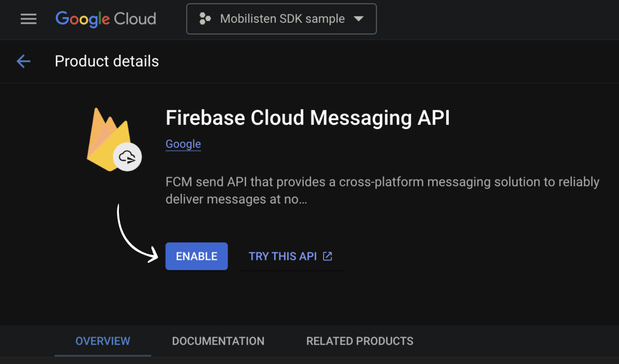Go back using the left arrow
619x364 pixels.
[x=23, y=61]
